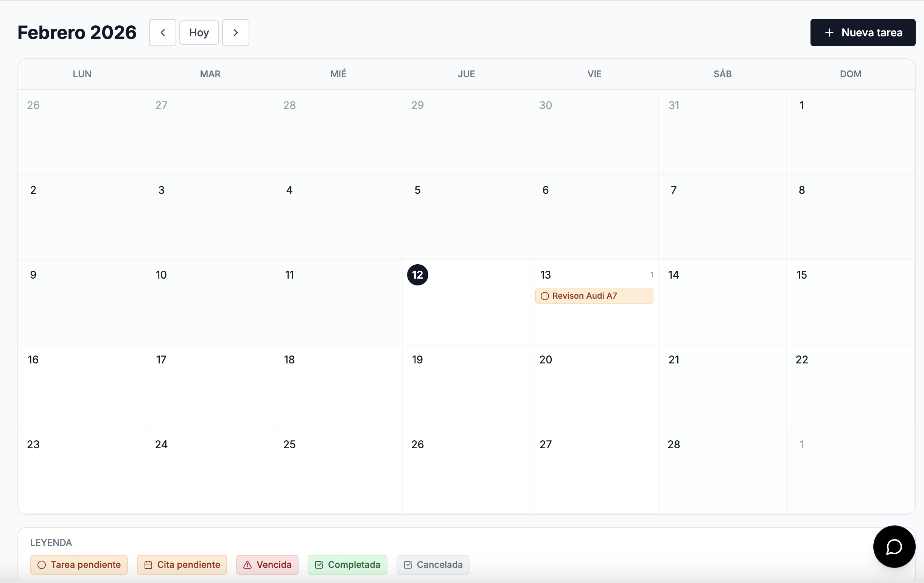Select February 26 in the last row
Screen dimensions: 924x583
tap(466, 471)
